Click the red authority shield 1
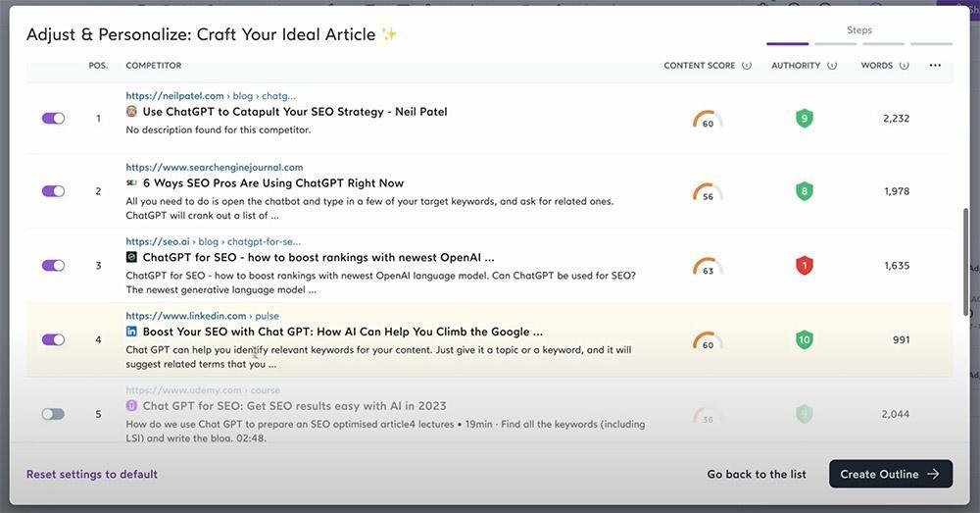 (x=805, y=265)
